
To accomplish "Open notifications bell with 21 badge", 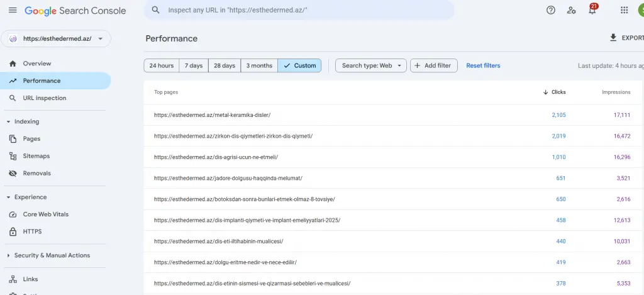I will (592, 9).
